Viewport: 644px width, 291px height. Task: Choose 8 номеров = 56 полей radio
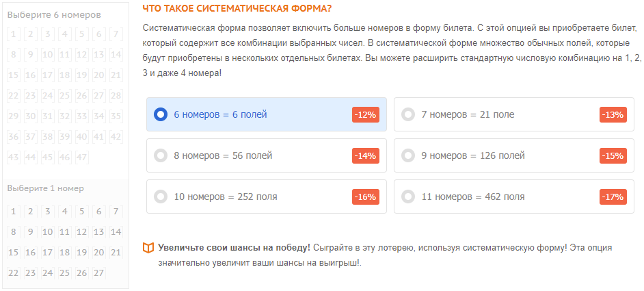(267, 155)
